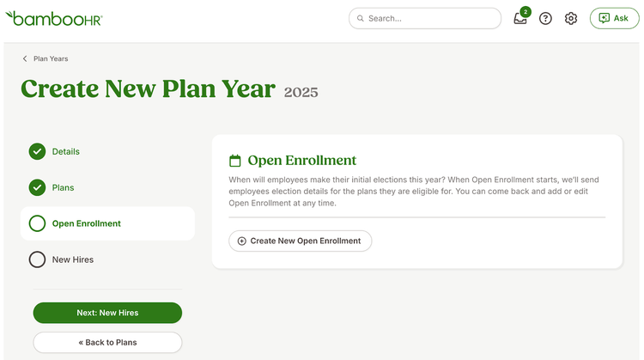The image size is (644, 360).
Task: Go to the Details step
Action: tap(66, 151)
